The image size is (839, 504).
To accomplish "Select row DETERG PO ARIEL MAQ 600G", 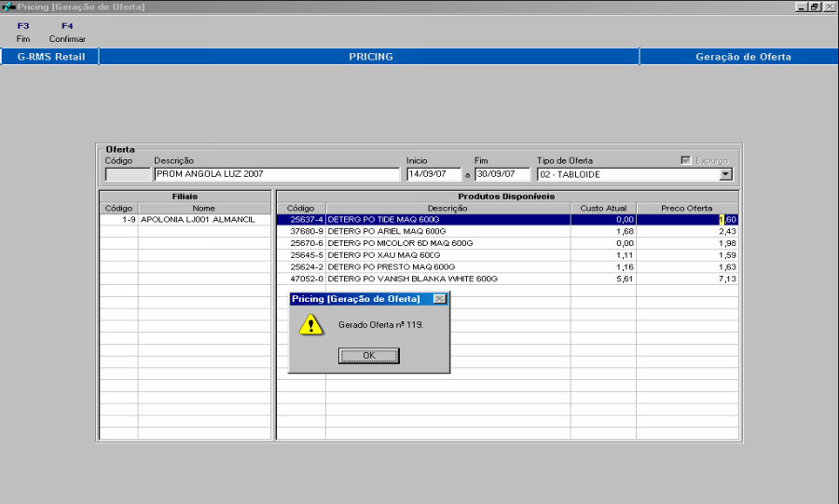I will tap(507, 231).
